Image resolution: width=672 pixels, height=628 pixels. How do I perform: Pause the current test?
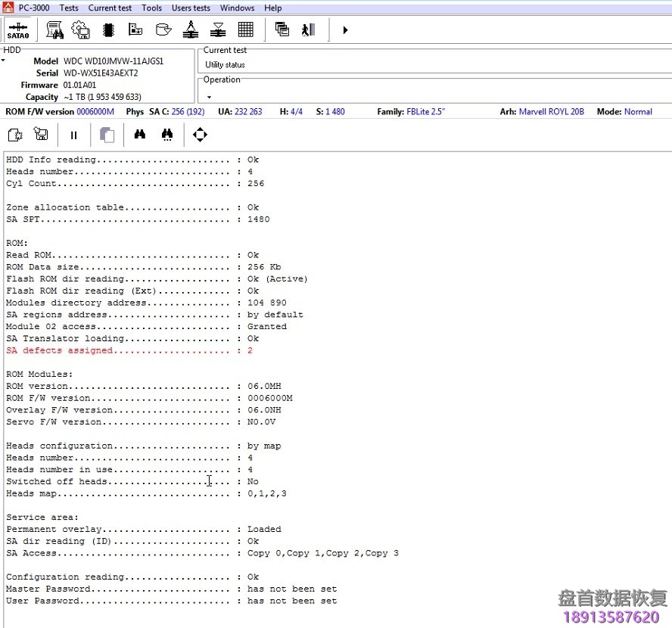pyautogui.click(x=73, y=134)
